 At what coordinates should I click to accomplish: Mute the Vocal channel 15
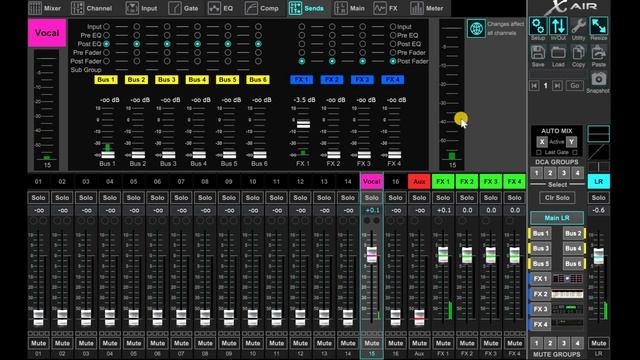371,343
